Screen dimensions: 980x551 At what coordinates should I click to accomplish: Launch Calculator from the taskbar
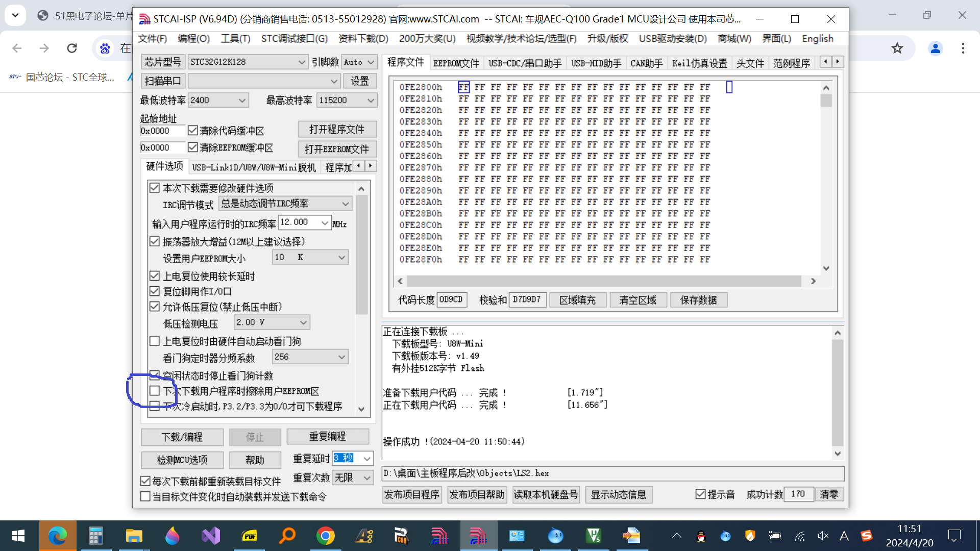[x=96, y=536]
